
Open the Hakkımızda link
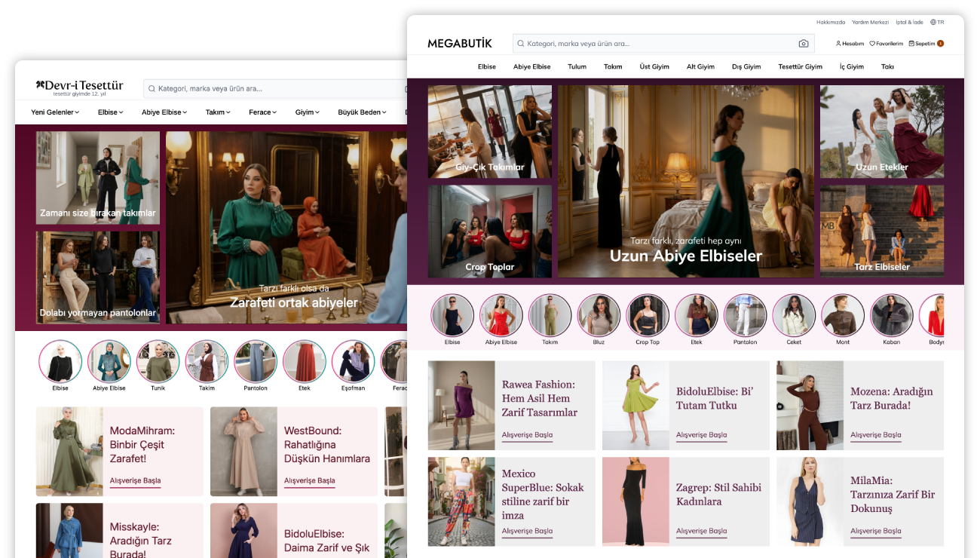point(831,23)
